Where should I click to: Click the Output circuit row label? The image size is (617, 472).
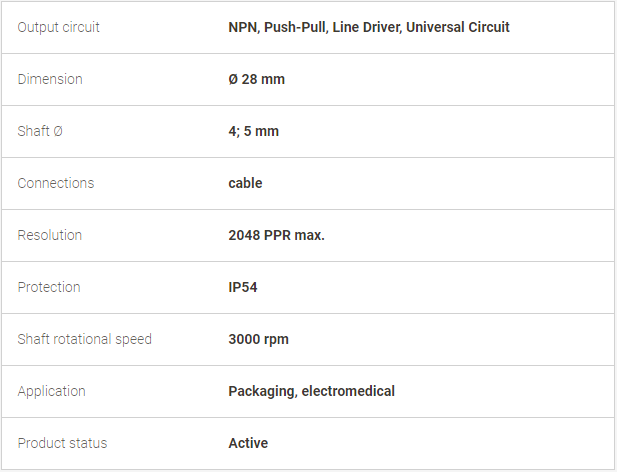(x=58, y=27)
